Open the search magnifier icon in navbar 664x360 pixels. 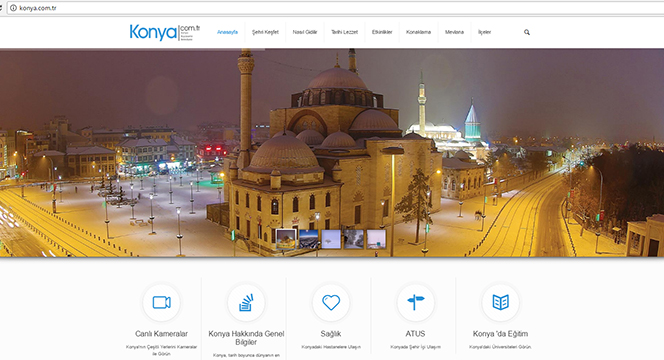click(527, 32)
